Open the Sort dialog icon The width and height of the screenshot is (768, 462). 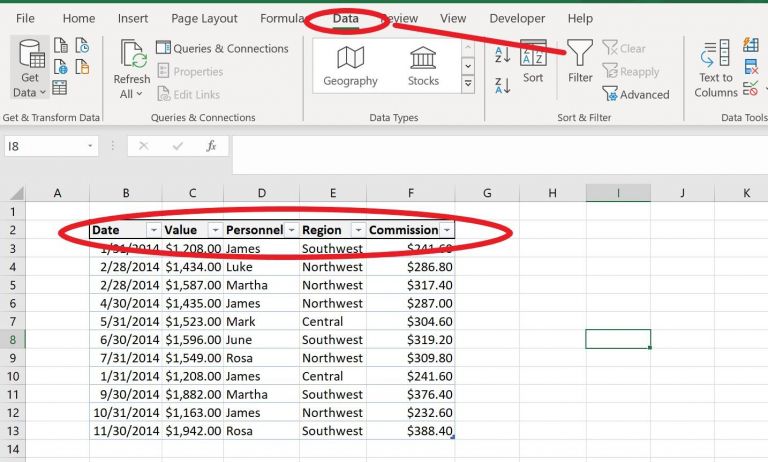(533, 62)
